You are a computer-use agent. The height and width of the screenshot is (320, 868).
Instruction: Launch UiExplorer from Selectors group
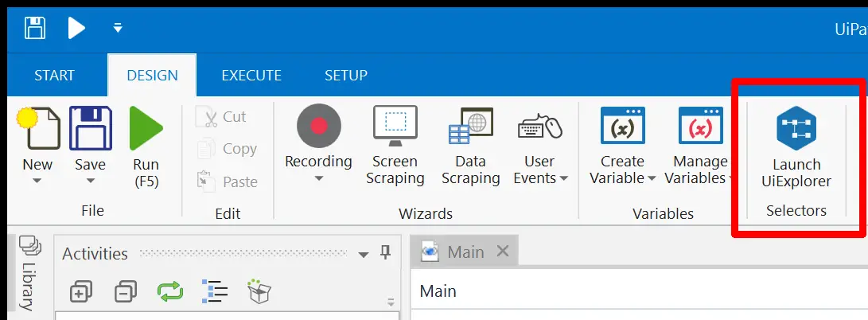pyautogui.click(x=796, y=147)
